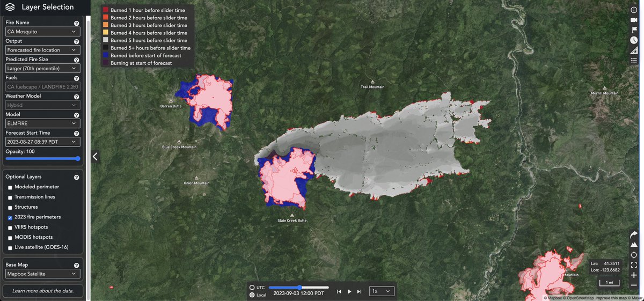Click 'Burned before start of forecast' legend entry
Screen dimensions: 644x301
point(142,55)
